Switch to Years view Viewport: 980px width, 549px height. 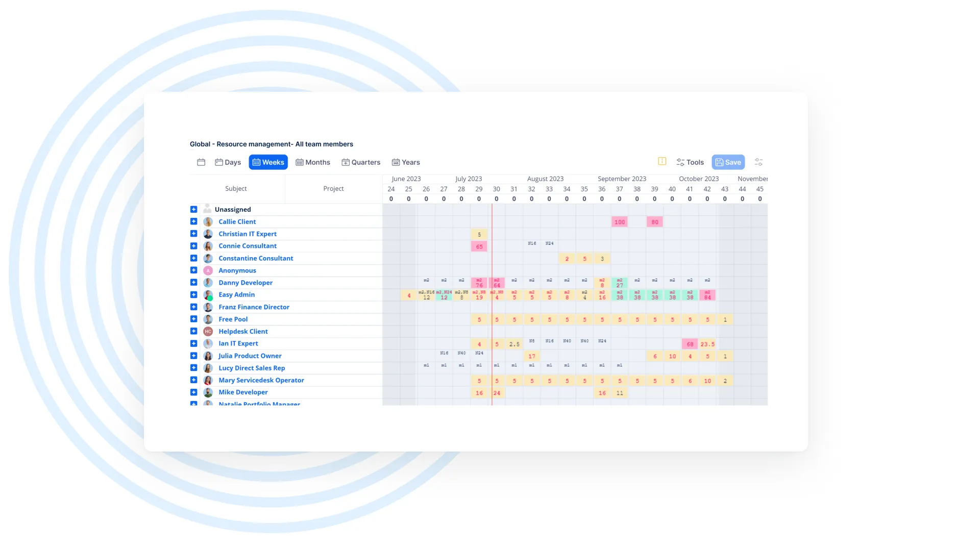coord(406,162)
